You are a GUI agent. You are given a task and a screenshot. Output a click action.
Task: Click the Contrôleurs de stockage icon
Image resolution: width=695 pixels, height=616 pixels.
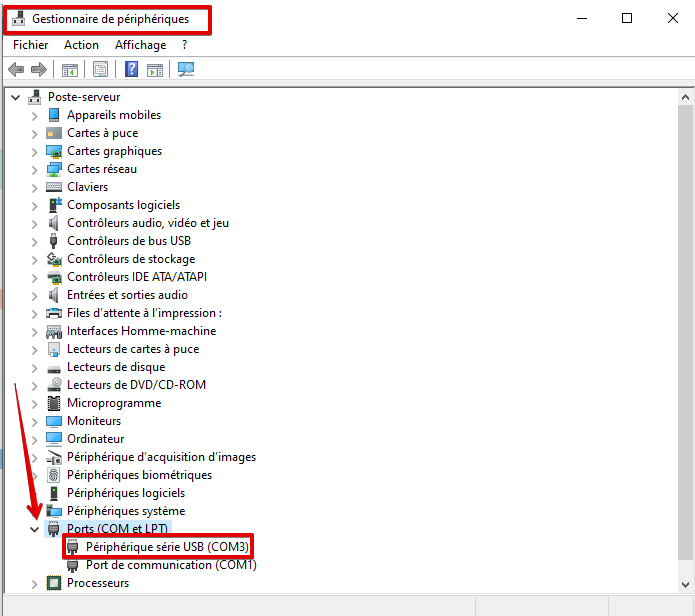[x=54, y=259]
